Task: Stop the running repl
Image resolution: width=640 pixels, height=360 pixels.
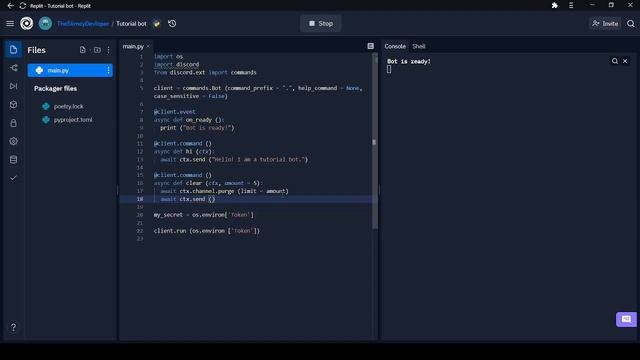Action: (x=320, y=24)
